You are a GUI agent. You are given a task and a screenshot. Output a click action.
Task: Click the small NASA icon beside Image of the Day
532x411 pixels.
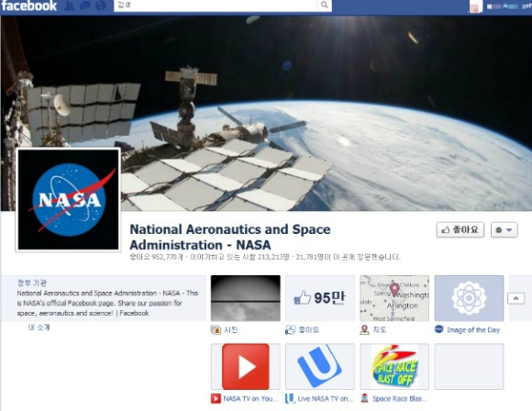tap(439, 329)
